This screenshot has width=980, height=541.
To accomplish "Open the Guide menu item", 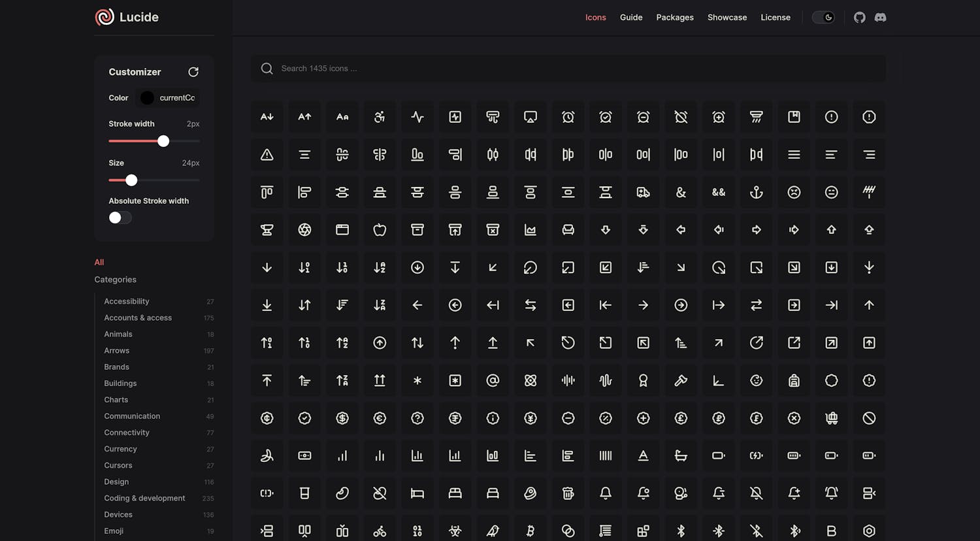I will (631, 18).
